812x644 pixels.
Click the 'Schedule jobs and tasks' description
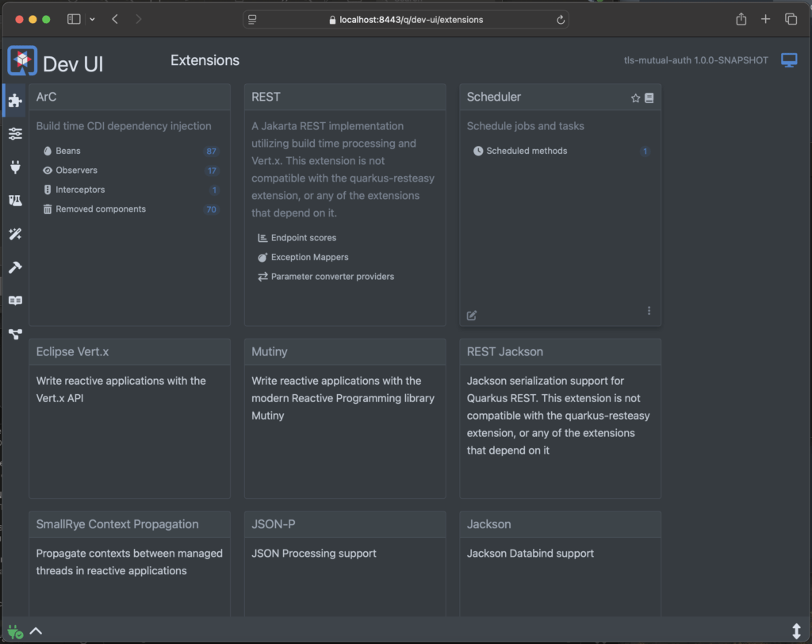[x=526, y=126]
